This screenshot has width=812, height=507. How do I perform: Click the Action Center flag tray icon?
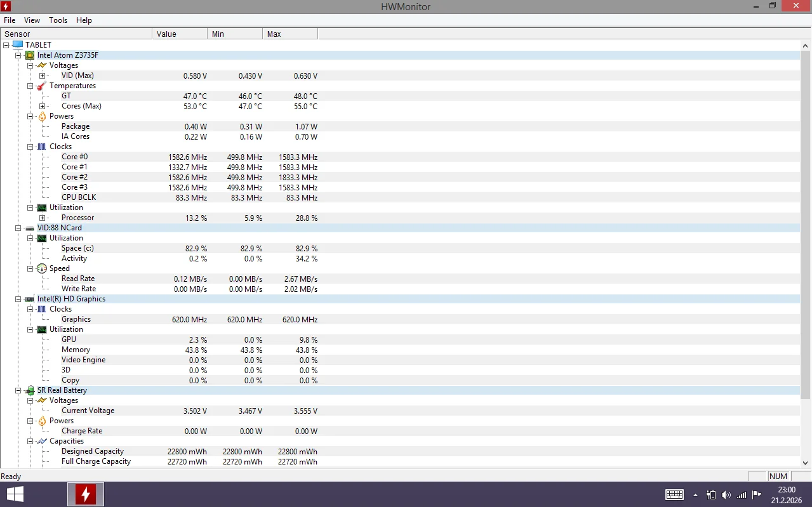coord(757,495)
